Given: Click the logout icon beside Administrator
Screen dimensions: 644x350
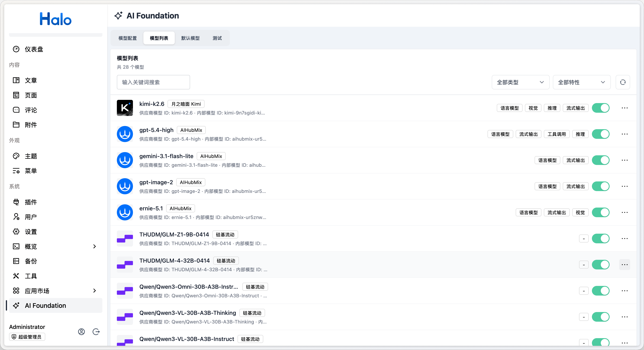Looking at the screenshot, I should [96, 332].
